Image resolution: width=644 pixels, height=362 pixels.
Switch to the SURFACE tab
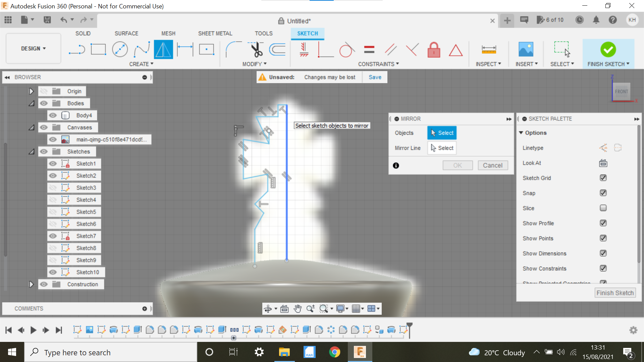click(126, 33)
